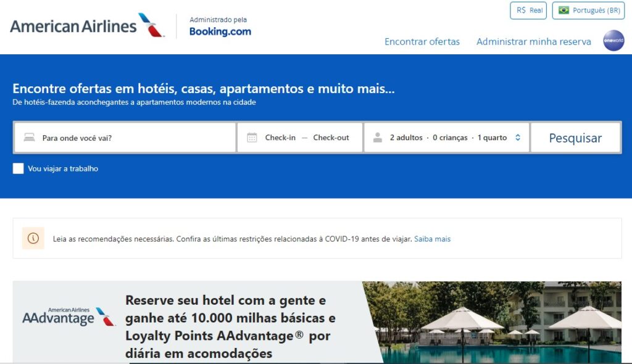The height and width of the screenshot is (364, 632).
Task: Select the Check-out date field
Action: pyautogui.click(x=331, y=138)
